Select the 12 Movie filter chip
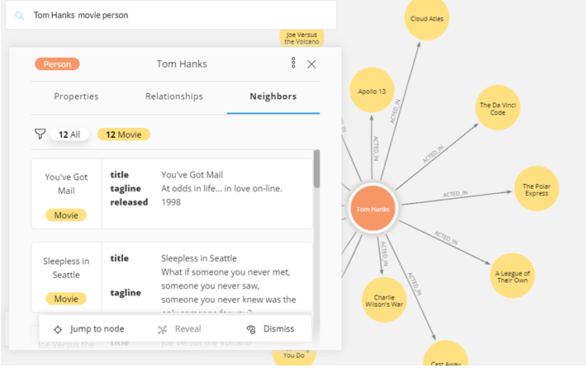Screen dimensions: 588x368 (123, 134)
